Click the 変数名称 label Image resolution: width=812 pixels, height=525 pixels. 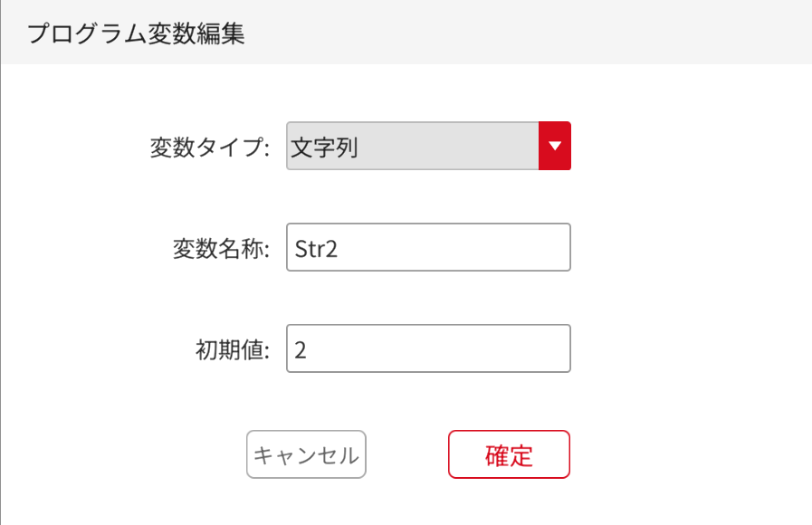click(x=221, y=249)
